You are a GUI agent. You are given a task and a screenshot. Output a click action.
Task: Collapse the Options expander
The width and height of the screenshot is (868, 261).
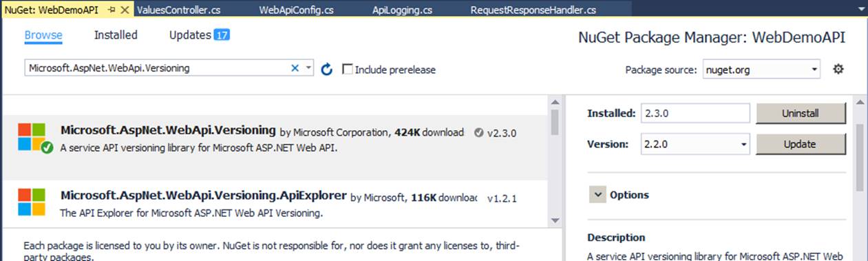(x=597, y=195)
